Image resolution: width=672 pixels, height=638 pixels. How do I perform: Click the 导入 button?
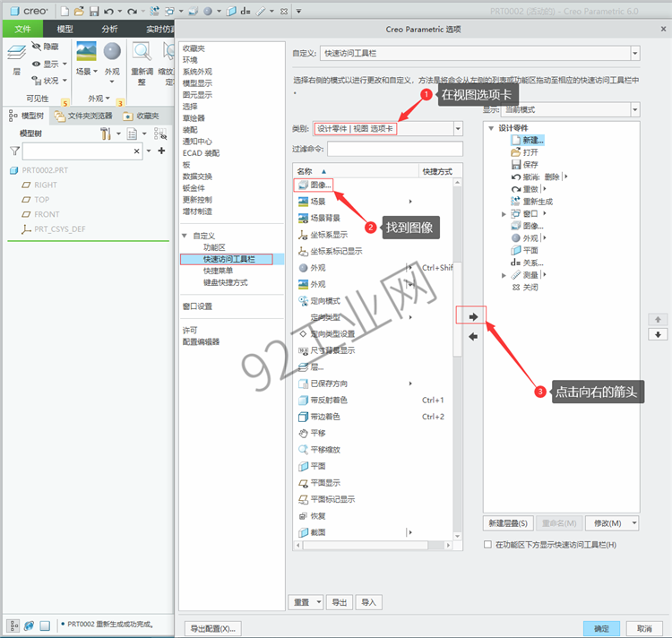coord(368,602)
